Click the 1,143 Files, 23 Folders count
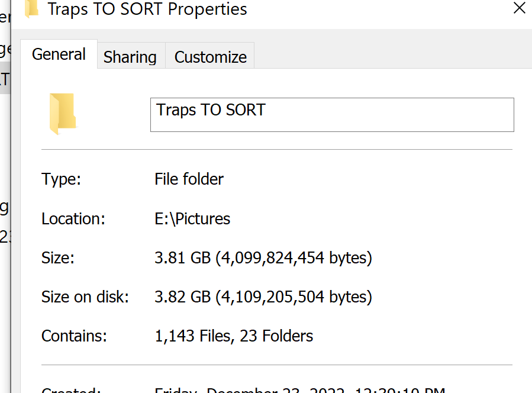The height and width of the screenshot is (393, 532). (234, 336)
